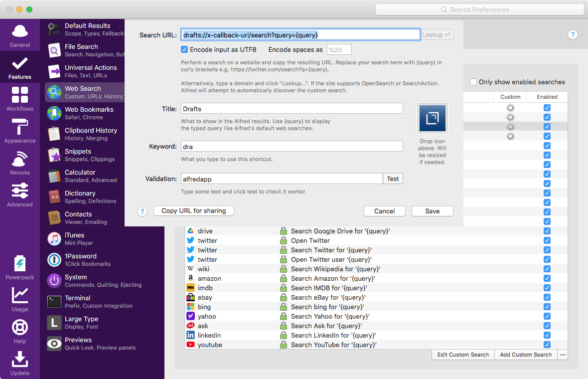Go to the Remote tab
The height and width of the screenshot is (379, 588).
click(20, 163)
